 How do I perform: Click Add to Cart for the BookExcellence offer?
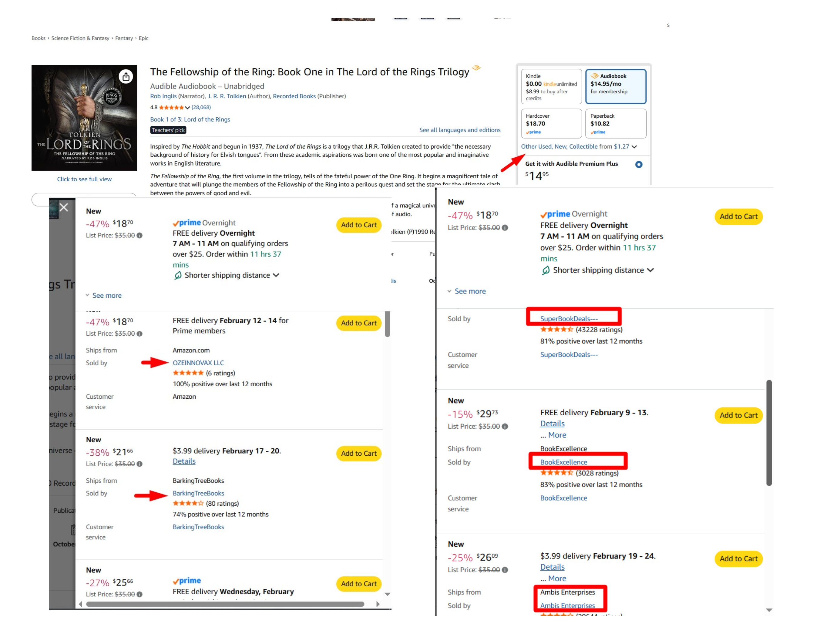coord(738,415)
